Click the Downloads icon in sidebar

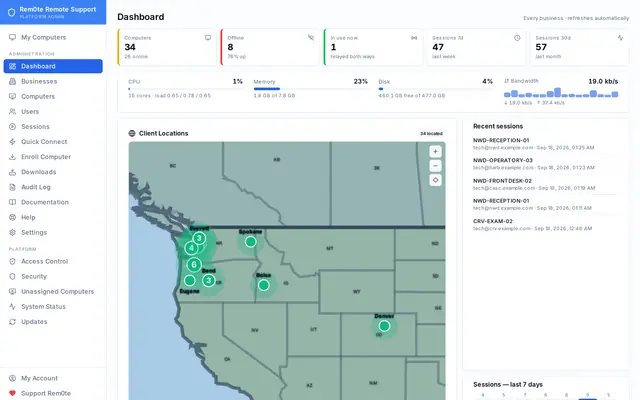coord(13,172)
